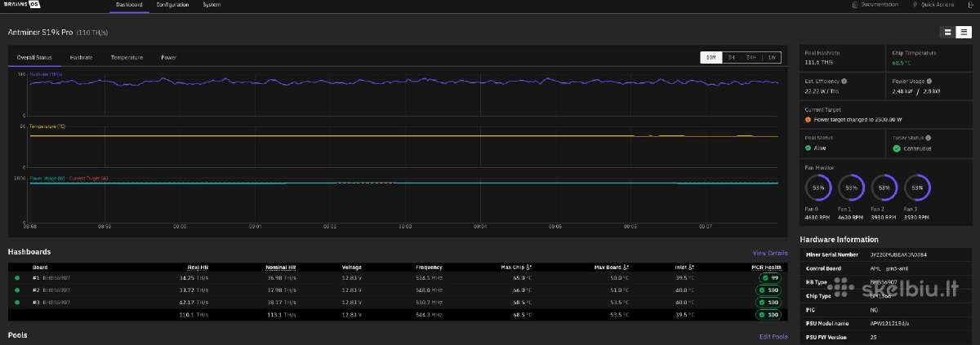This screenshot has height=345, width=980.
Task: Click the teal power usage line graph
Action: pos(404,184)
